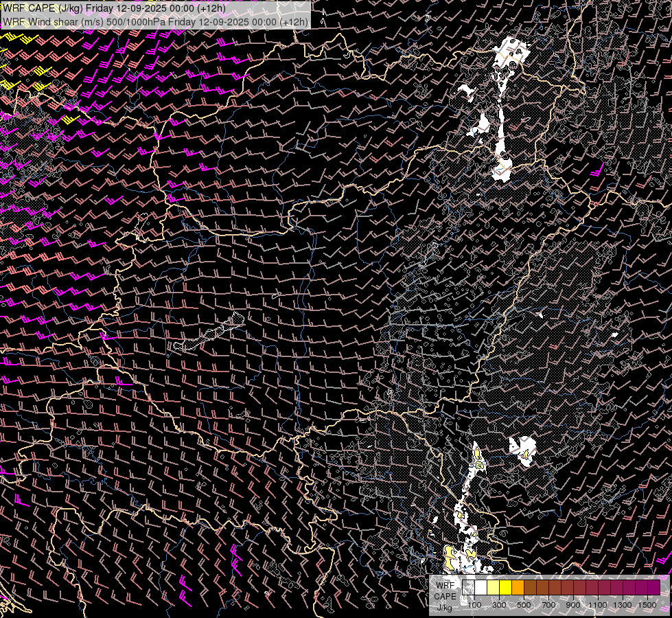The image size is (672, 618).
Task: Click the orange CAPE legend swatch
Action: 518,587
